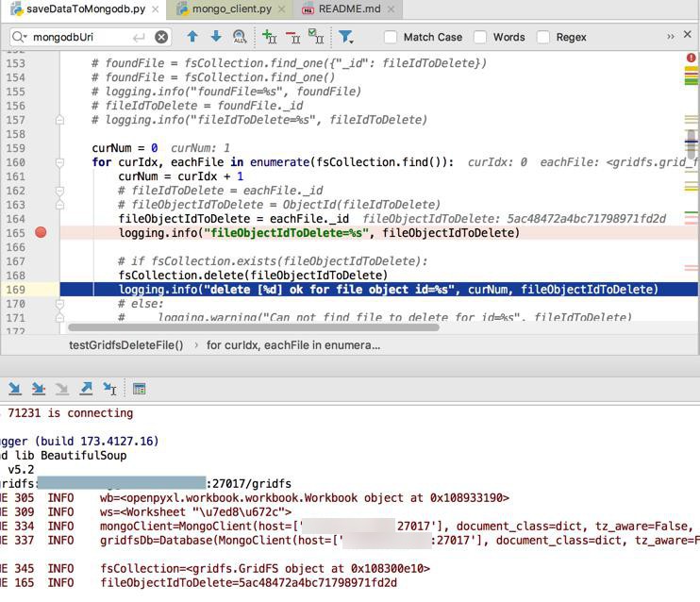The image size is (700, 602).
Task: Add selection for next occurrence icon
Action: [269, 37]
